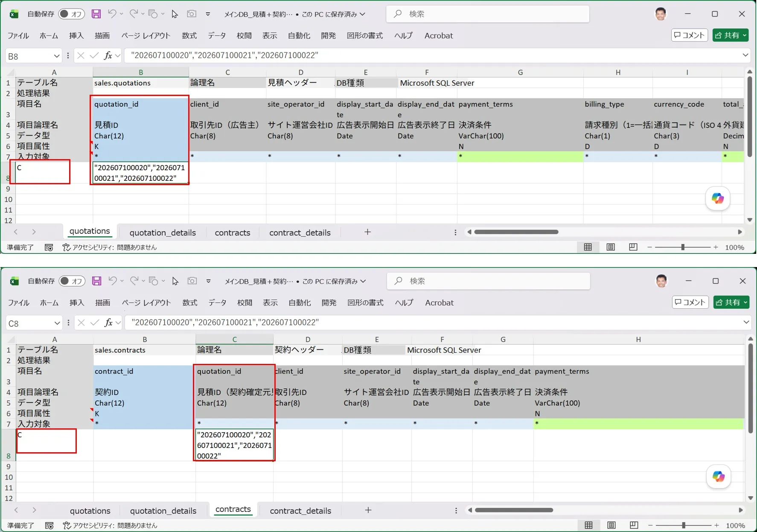The height and width of the screenshot is (532, 757).
Task: Toggle AutoSave switch in the bottom window
Action: [x=72, y=281]
